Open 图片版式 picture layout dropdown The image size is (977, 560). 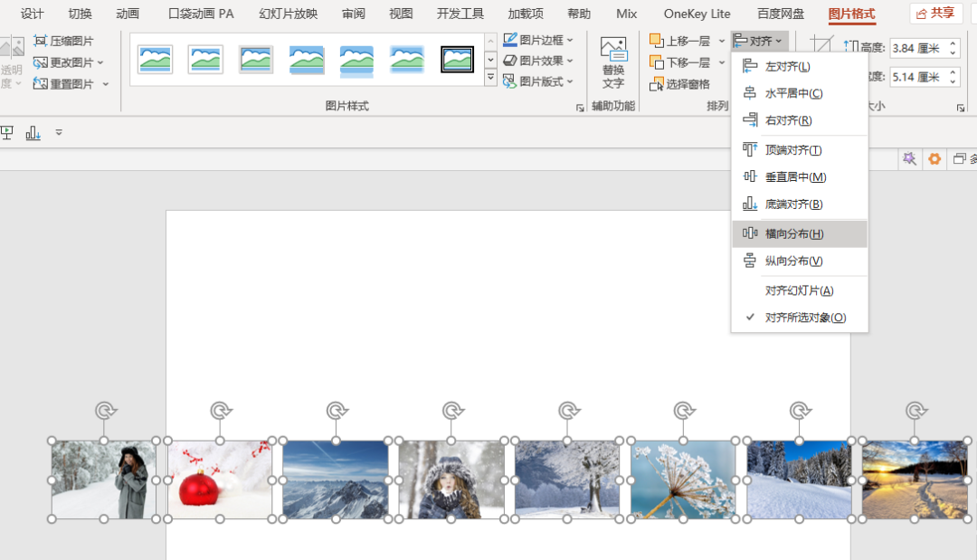538,81
